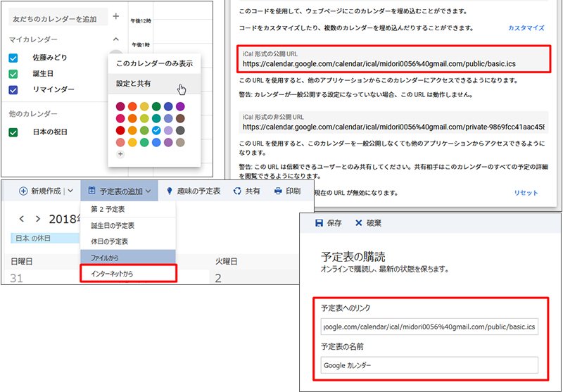Viewport: 563px width, 392px height.
Task: Click the checked blue color swatch
Action: tap(156, 130)
